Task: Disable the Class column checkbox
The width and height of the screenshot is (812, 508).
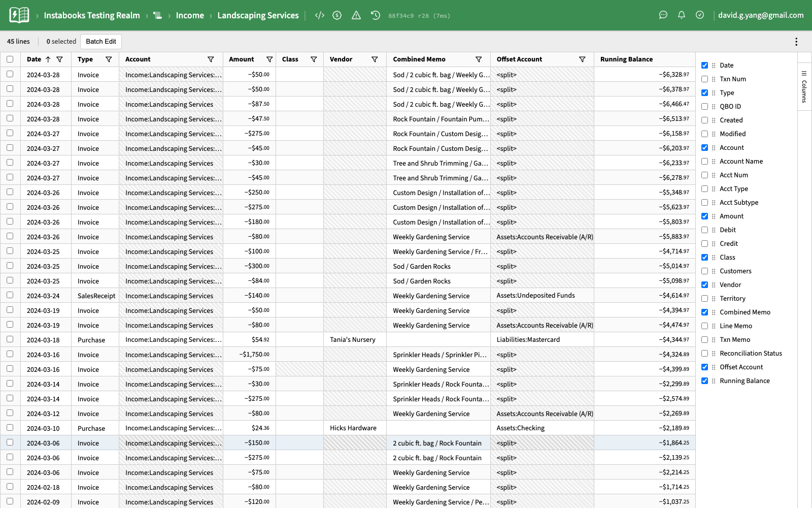Action: (704, 258)
